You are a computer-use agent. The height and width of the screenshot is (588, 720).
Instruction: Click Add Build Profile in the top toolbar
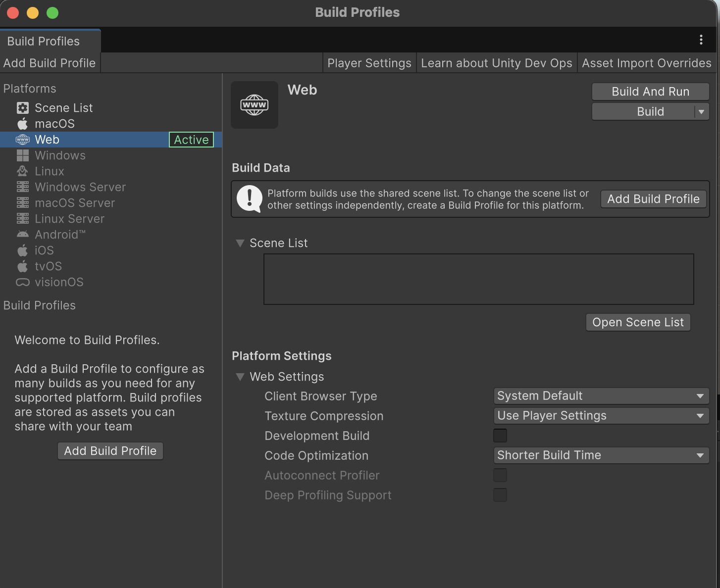(50, 63)
